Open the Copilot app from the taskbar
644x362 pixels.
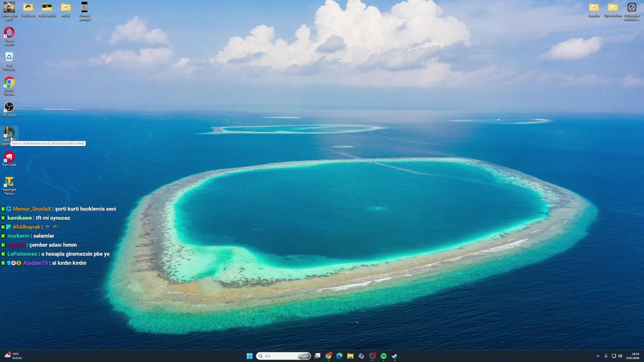point(361,356)
